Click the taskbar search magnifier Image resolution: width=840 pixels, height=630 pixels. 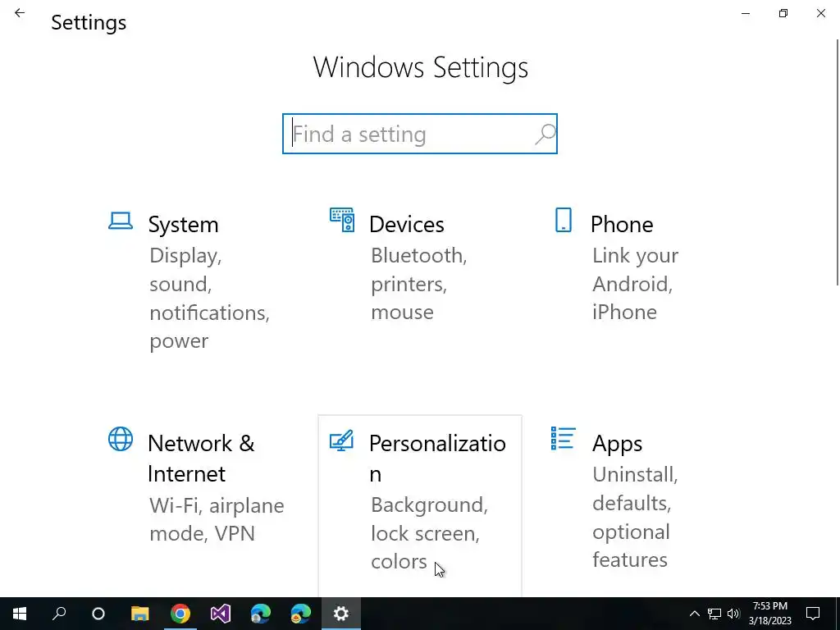(x=59, y=614)
